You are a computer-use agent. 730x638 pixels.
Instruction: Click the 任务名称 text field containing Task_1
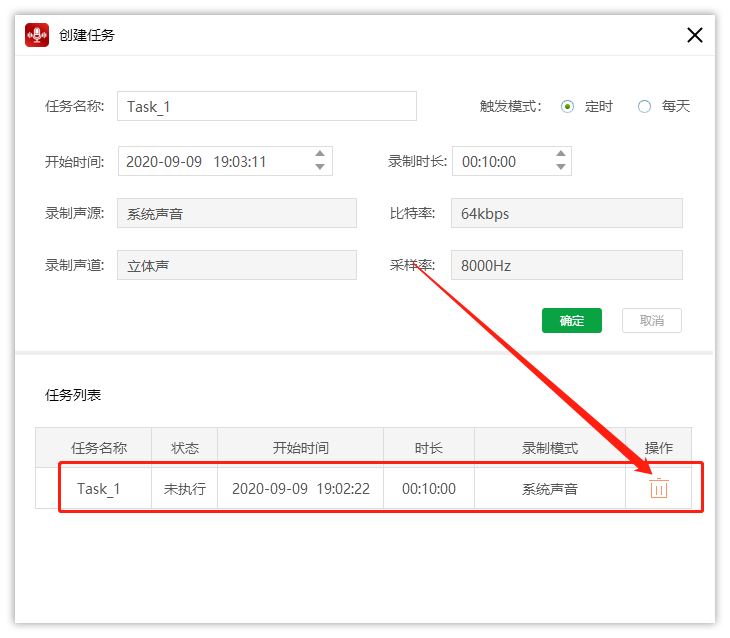[x=266, y=106]
